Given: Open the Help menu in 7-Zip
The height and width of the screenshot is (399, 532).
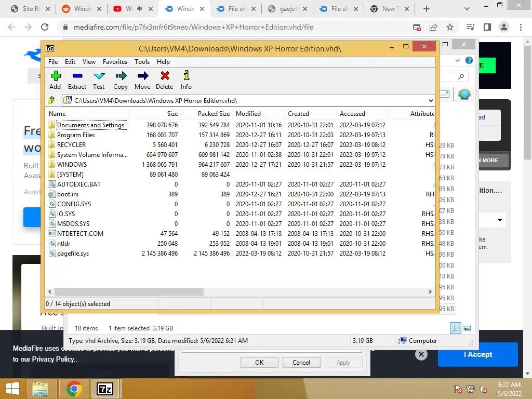Looking at the screenshot, I should coord(163,62).
